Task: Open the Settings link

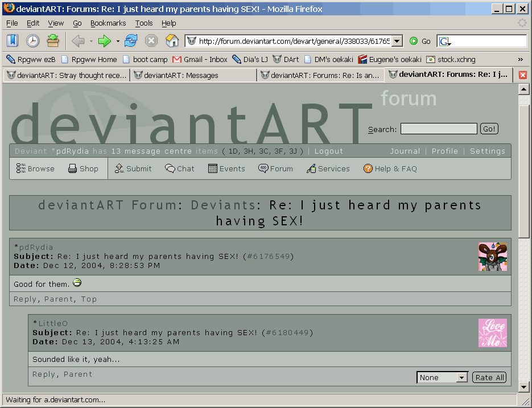Action: click(x=487, y=151)
